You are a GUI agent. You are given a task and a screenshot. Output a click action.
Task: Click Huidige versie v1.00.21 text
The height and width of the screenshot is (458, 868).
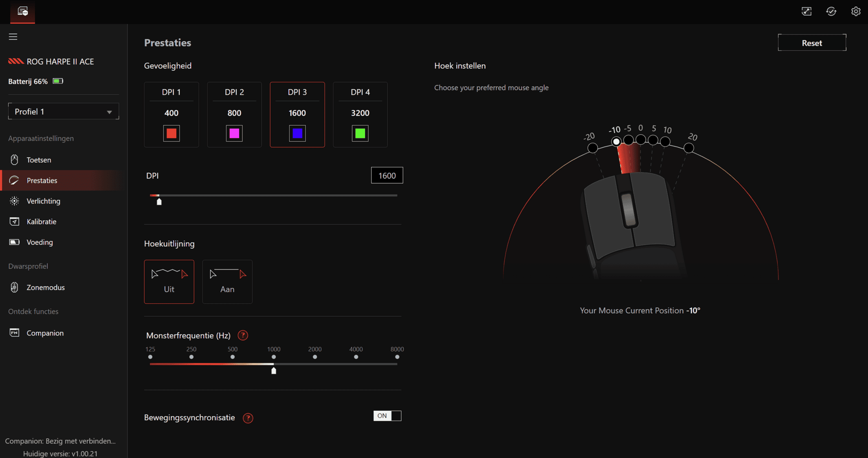tap(60, 454)
